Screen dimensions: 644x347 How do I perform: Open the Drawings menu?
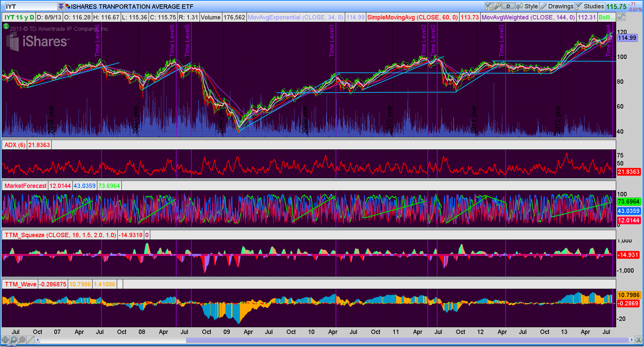557,6
